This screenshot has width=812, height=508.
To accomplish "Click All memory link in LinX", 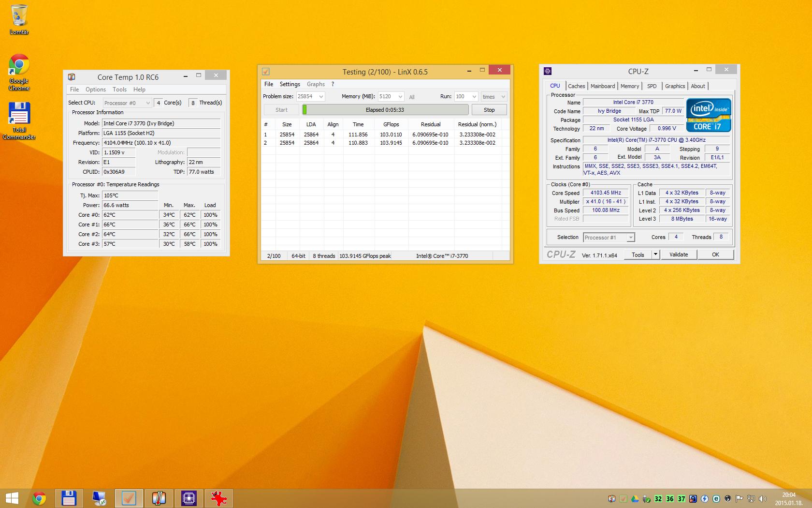I will (412, 97).
